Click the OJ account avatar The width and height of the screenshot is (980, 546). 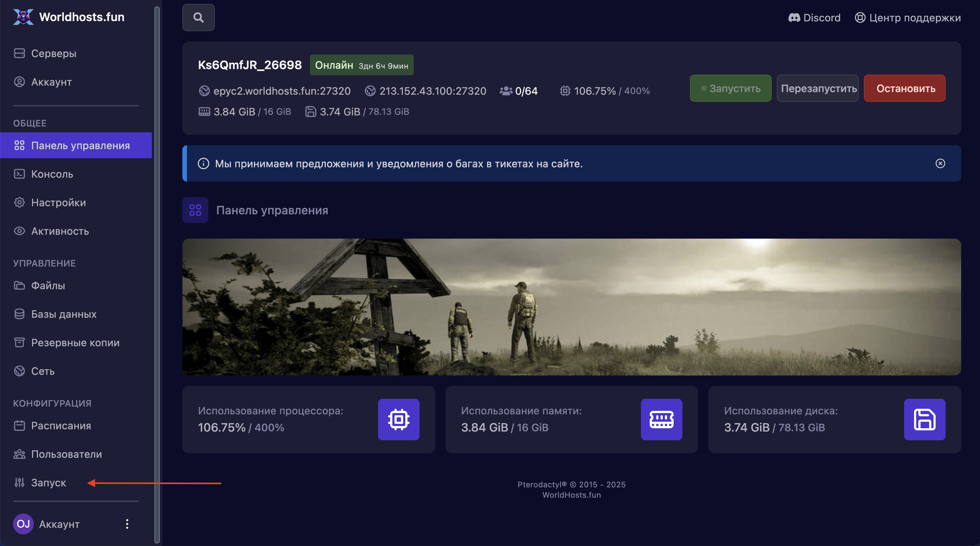[23, 524]
